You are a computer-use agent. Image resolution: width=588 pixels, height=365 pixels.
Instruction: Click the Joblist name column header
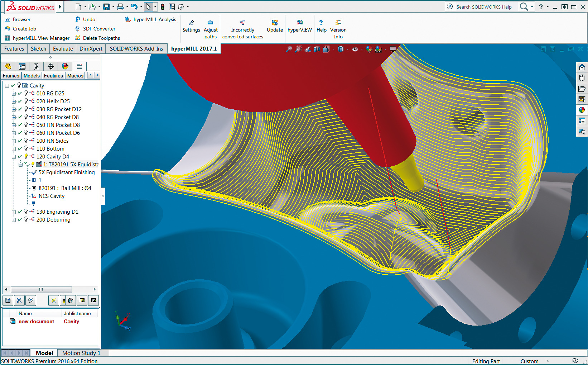(77, 313)
